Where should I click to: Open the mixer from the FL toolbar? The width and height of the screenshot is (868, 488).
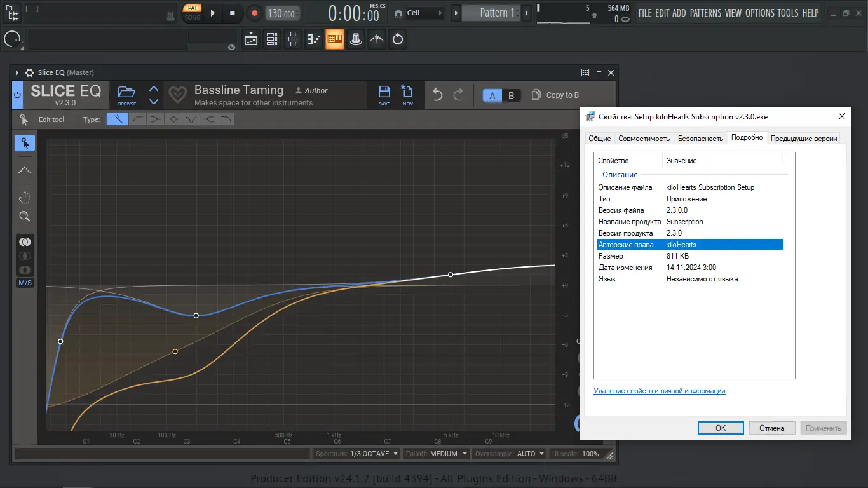tap(292, 39)
